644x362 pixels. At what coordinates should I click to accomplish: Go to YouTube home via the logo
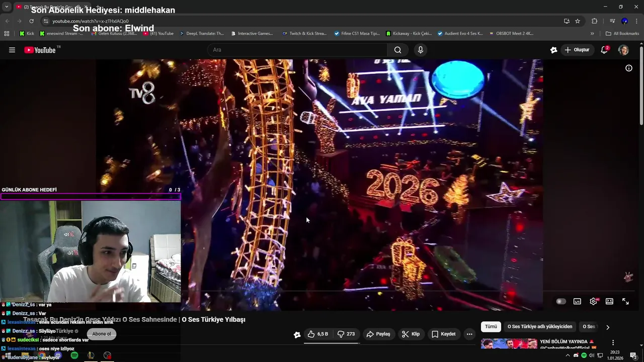40,50
